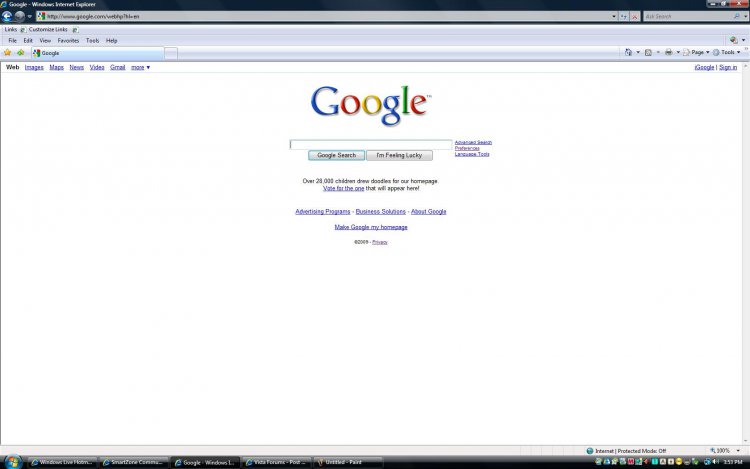Switch to SmartZone Communications taskbar window
Image resolution: width=750 pixels, height=469 pixels.
coord(133,462)
